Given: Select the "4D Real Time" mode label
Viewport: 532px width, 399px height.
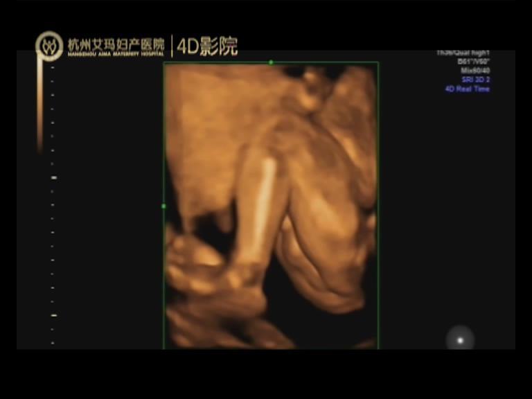Looking at the screenshot, I should click(x=467, y=89).
